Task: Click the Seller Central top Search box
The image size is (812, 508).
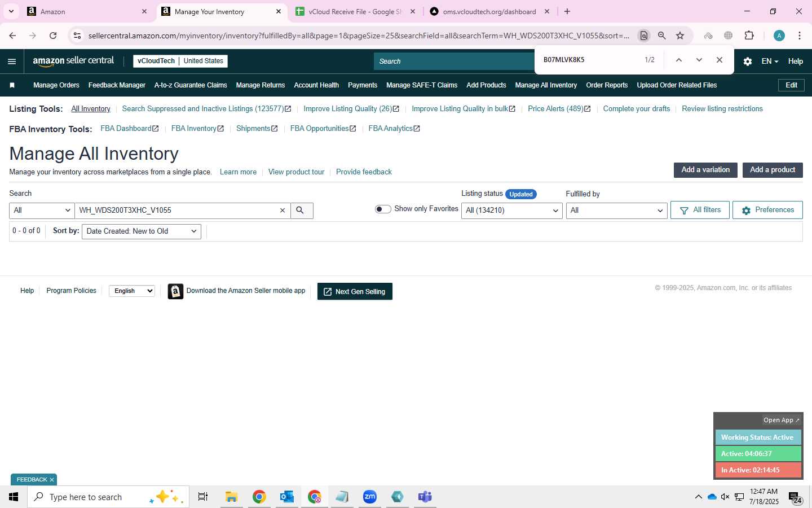Action: pyautogui.click(x=454, y=62)
